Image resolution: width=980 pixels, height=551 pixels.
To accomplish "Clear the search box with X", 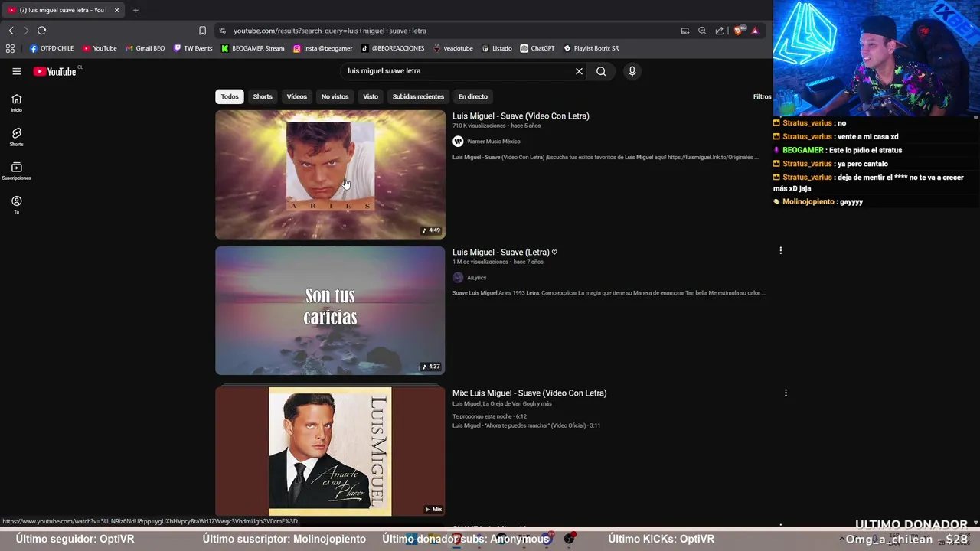I will coord(579,71).
